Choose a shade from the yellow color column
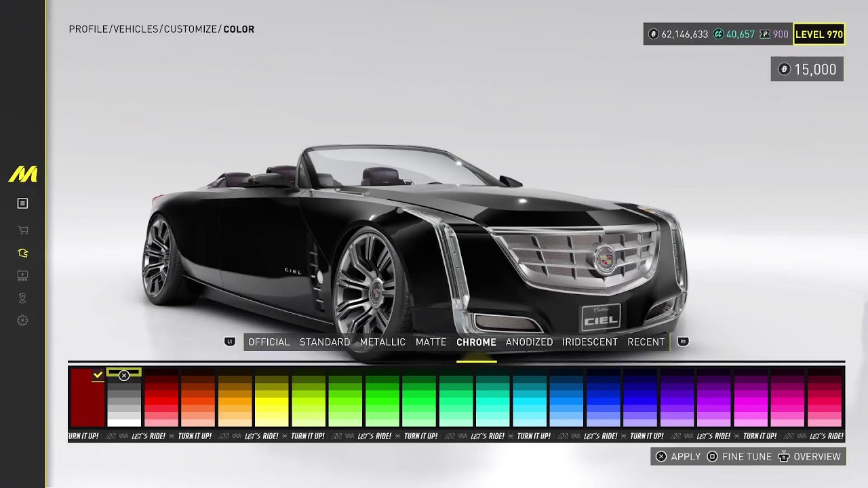Screen dimensions: 868x488 coord(271,398)
